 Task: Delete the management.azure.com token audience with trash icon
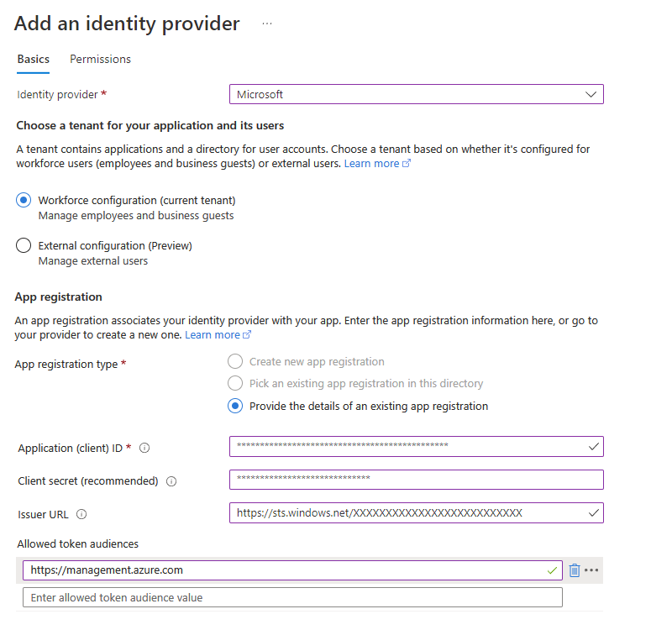coord(574,570)
